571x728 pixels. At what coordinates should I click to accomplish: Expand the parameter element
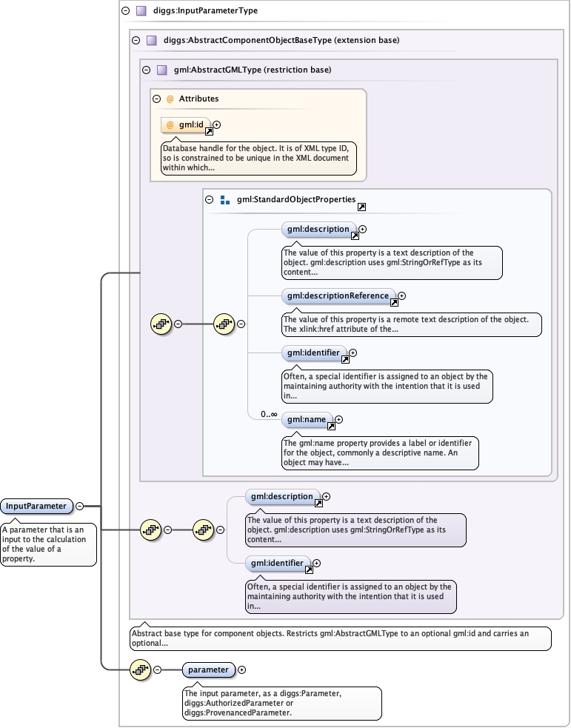pos(242,670)
